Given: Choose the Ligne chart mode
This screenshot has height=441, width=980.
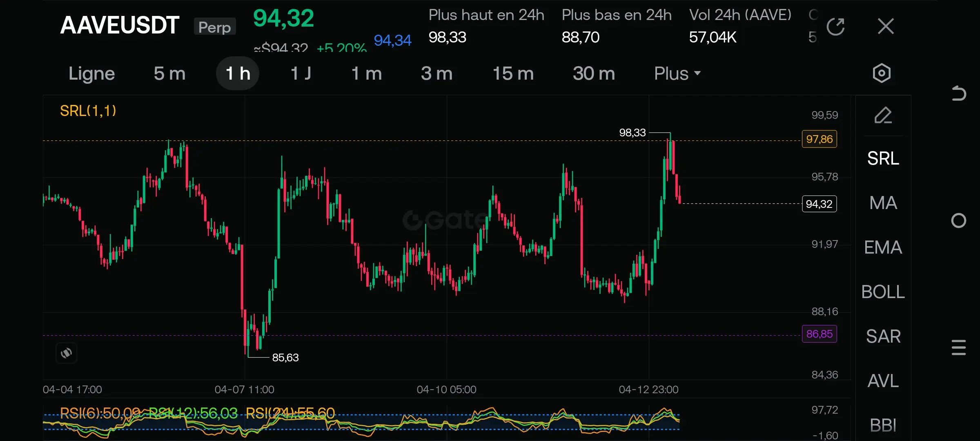Looking at the screenshot, I should (x=91, y=73).
